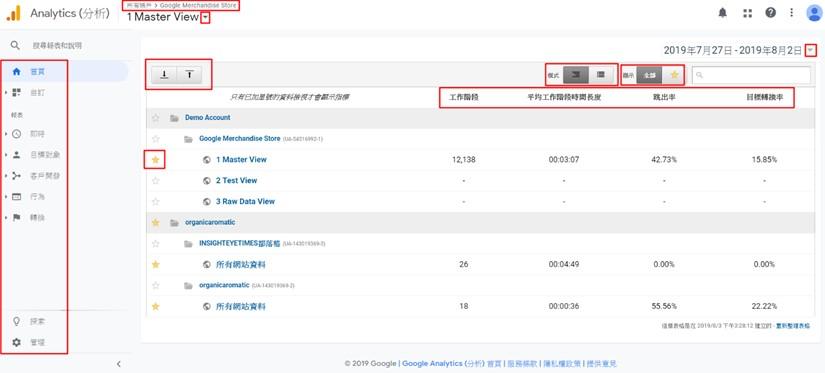Image resolution: width=825 pixels, height=373 pixels.
Task: Click the 22.22% conversion rate value
Action: point(764,306)
